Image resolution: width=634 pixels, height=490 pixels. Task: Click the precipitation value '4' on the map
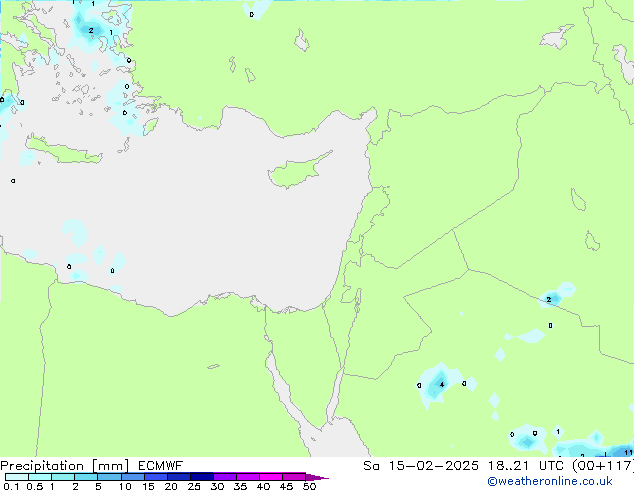[442, 384]
